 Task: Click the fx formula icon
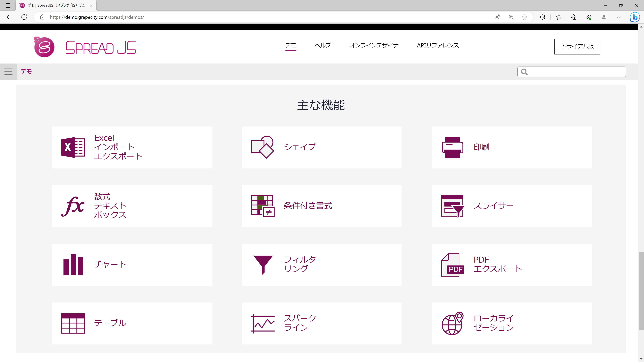pyautogui.click(x=73, y=206)
